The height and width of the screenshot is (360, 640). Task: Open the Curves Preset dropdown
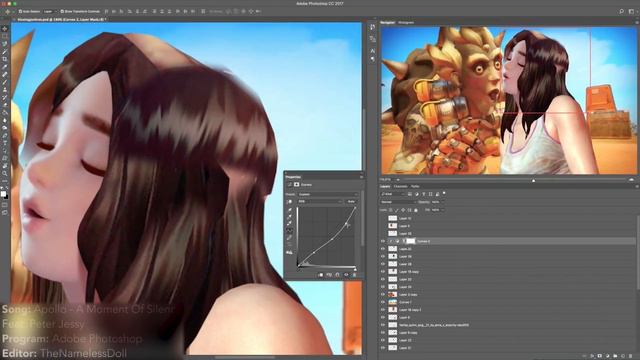[328, 194]
